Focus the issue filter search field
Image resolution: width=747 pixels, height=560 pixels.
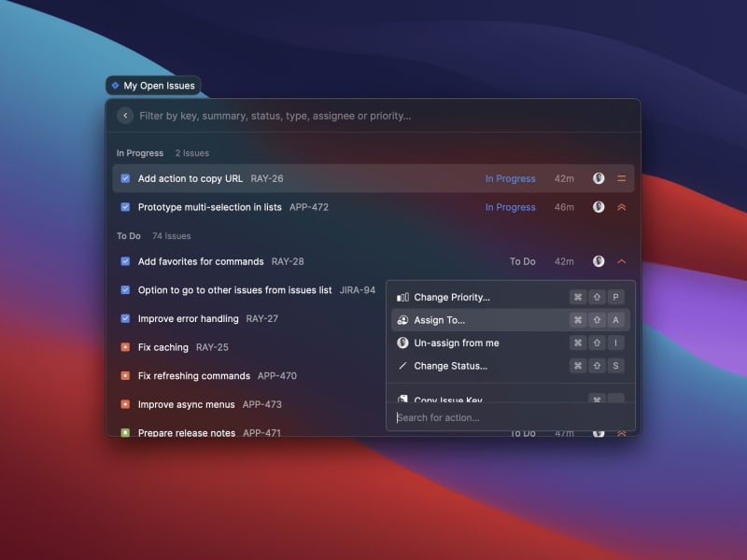tap(373, 116)
